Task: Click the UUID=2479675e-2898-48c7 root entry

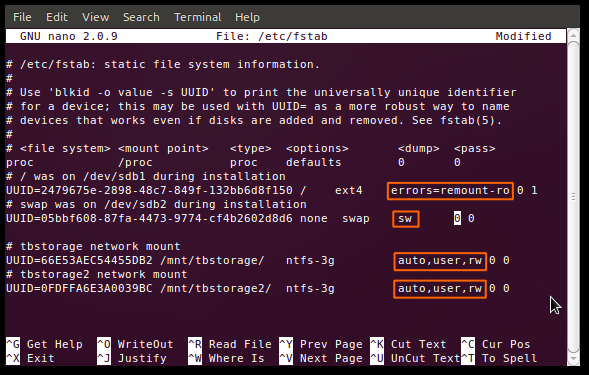Action: (x=149, y=191)
